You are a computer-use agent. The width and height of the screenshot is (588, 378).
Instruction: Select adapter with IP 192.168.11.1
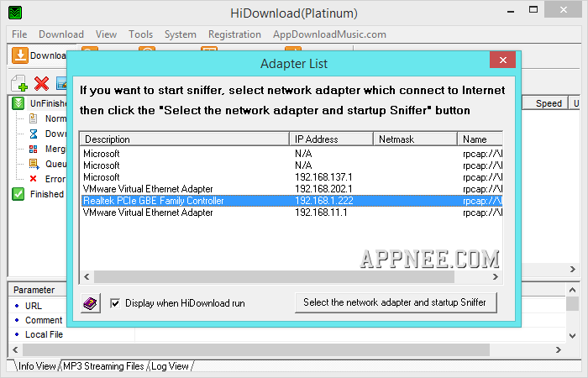pos(291,213)
